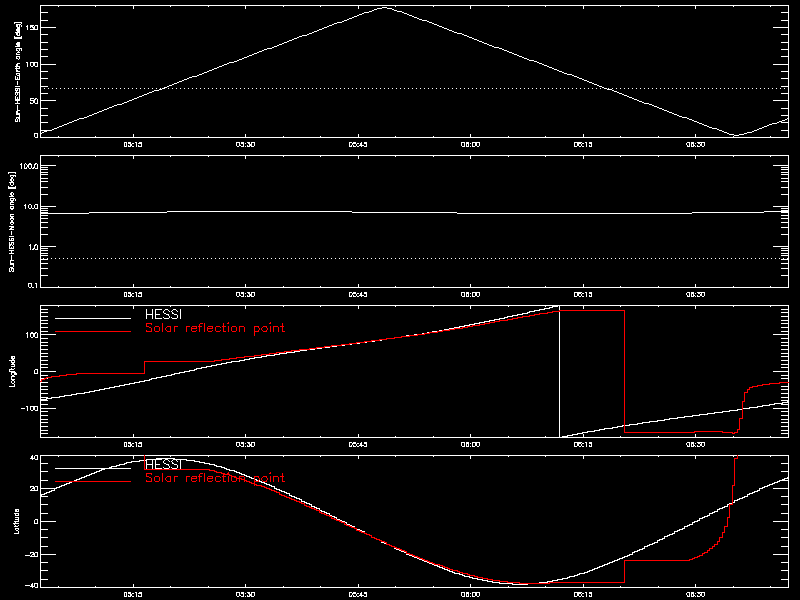Click the '-20' tick on Latitude axis
Screen dimensions: 800x600
point(32,554)
